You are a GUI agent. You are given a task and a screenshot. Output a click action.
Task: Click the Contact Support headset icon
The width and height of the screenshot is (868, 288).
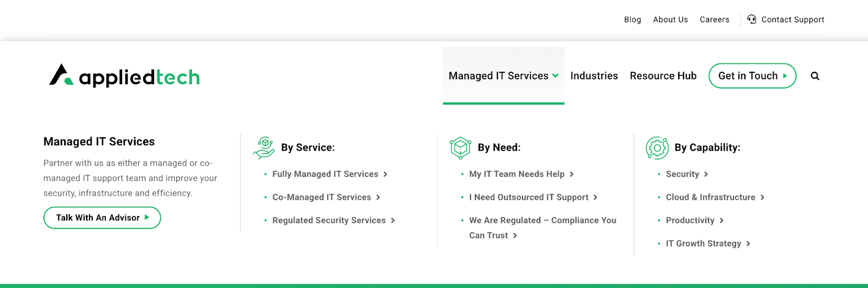tap(751, 19)
